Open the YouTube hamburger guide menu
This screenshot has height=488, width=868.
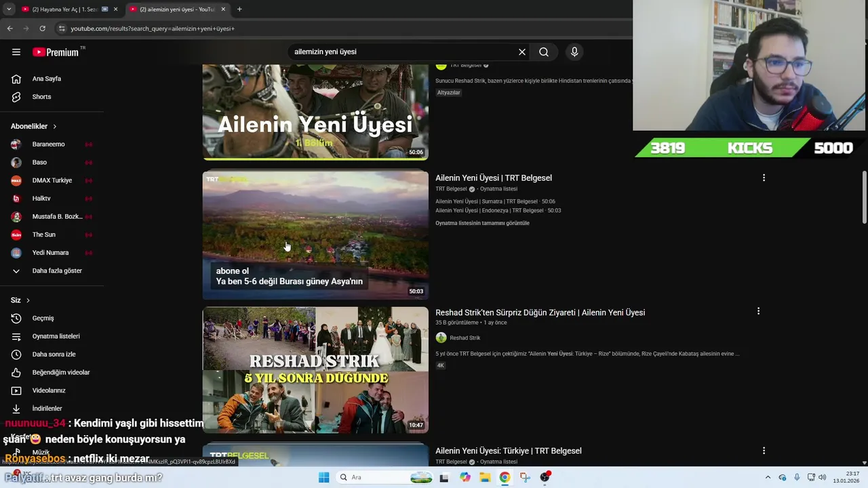pos(16,52)
